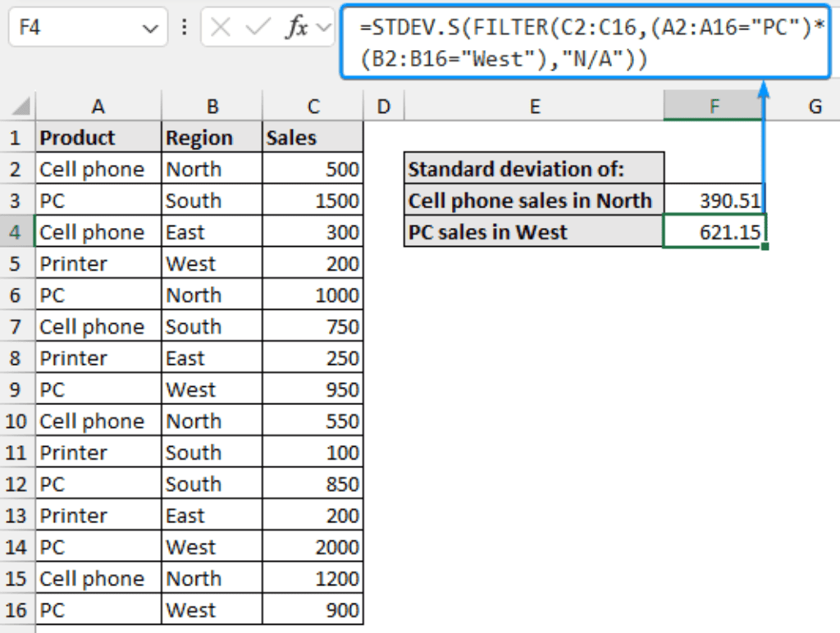Click the Enter checkmark icon near formula bar

256,26
